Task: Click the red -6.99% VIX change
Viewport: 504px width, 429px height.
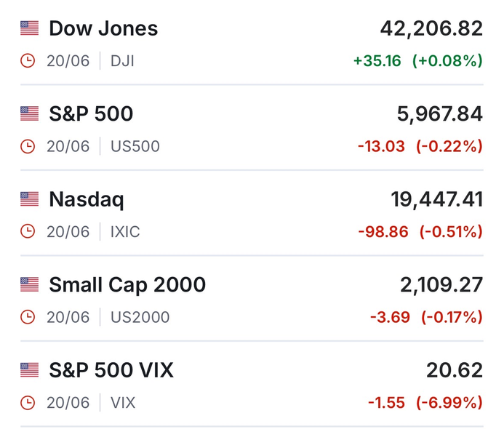Action: [x=449, y=403]
